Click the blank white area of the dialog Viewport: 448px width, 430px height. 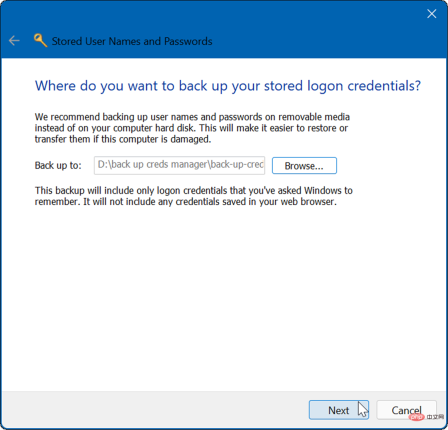(x=223, y=300)
